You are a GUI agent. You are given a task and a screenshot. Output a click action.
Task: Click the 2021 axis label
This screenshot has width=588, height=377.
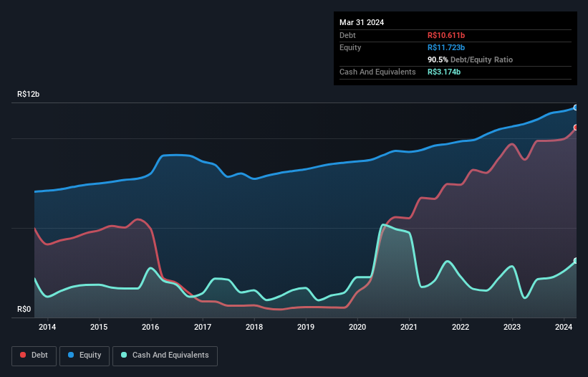tap(409, 327)
